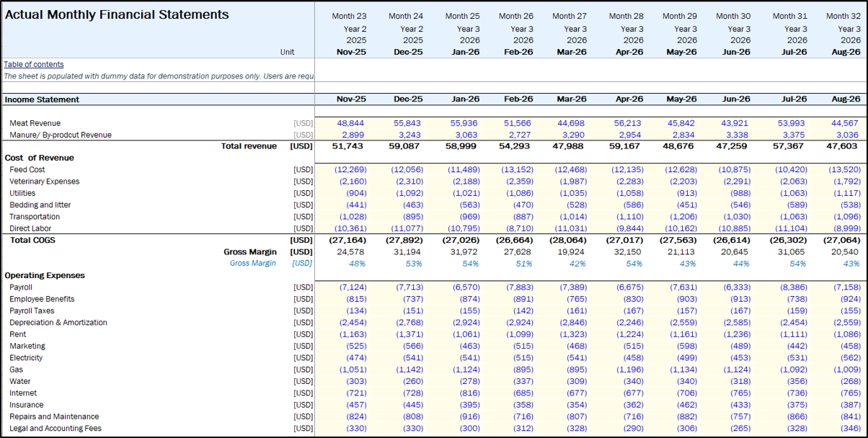Select the Income Statement section header
868x438 pixels.
[x=42, y=99]
